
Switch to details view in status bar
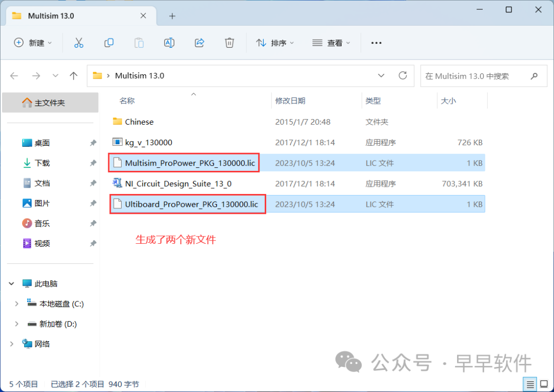click(530, 384)
